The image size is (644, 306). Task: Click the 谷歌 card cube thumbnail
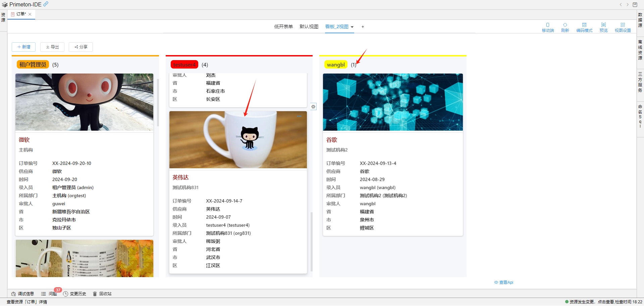tap(393, 102)
